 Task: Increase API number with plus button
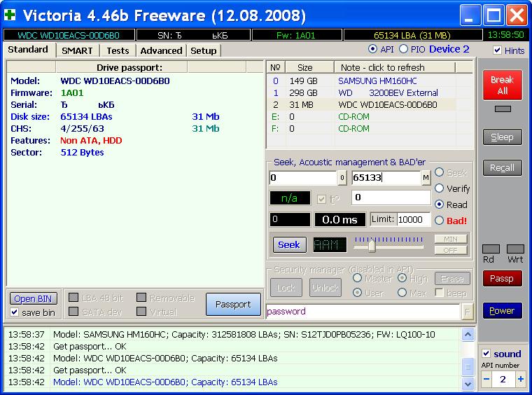coord(520,380)
